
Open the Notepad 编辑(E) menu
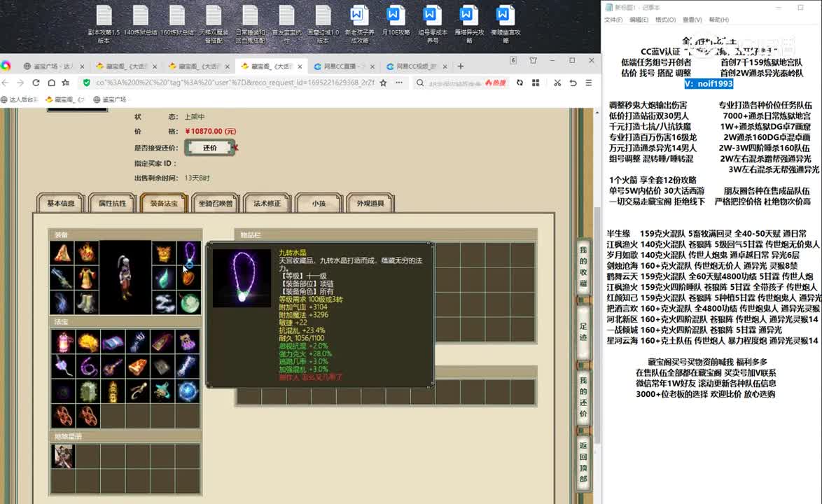click(639, 20)
